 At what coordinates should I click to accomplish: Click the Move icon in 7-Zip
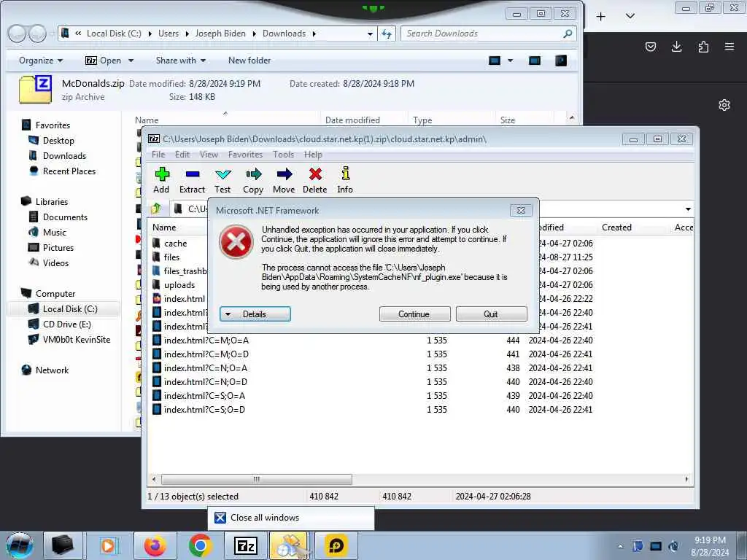tap(284, 174)
